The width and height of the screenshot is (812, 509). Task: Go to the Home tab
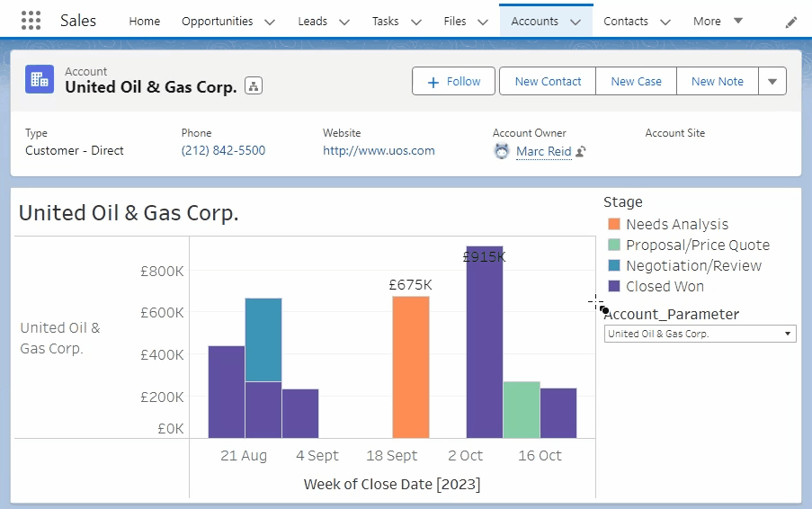[144, 22]
